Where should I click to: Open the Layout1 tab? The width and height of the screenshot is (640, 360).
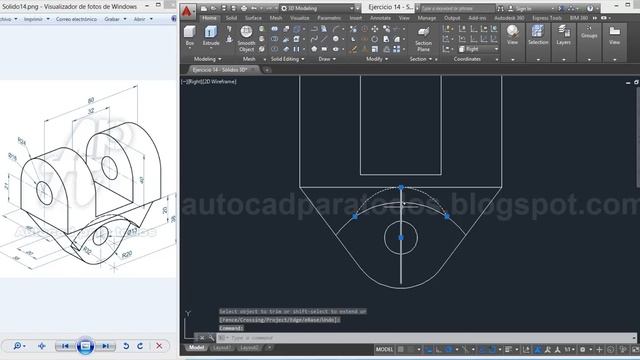[221, 348]
